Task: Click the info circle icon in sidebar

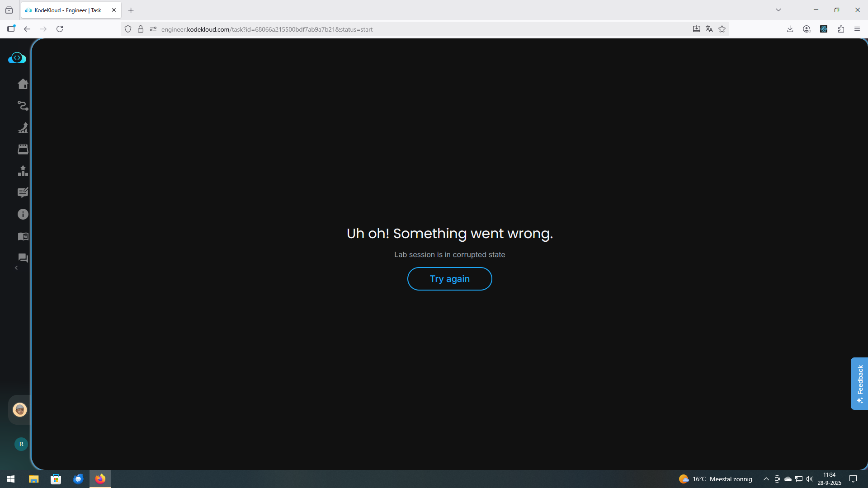Action: point(23,214)
